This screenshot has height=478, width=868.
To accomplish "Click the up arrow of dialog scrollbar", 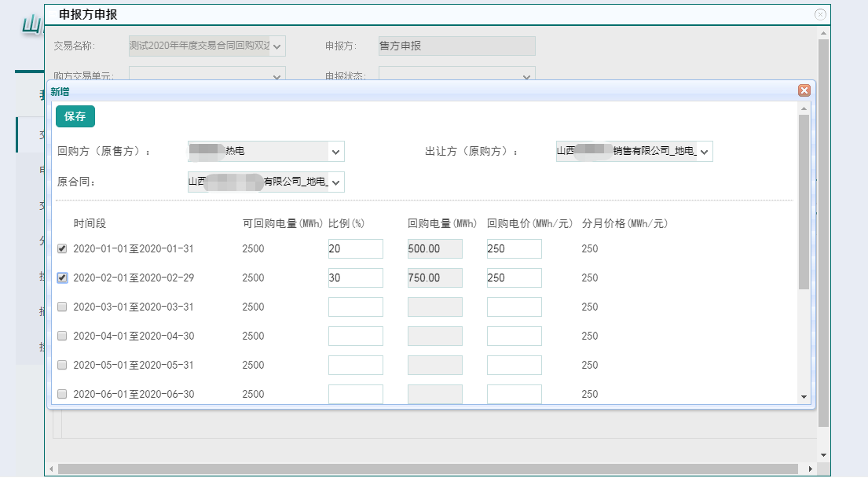I will coord(804,106).
